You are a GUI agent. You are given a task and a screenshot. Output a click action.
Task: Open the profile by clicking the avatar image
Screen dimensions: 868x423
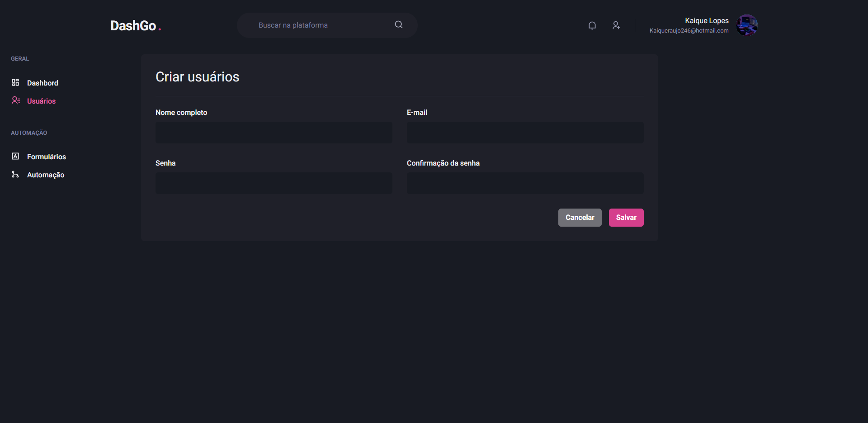[747, 25]
